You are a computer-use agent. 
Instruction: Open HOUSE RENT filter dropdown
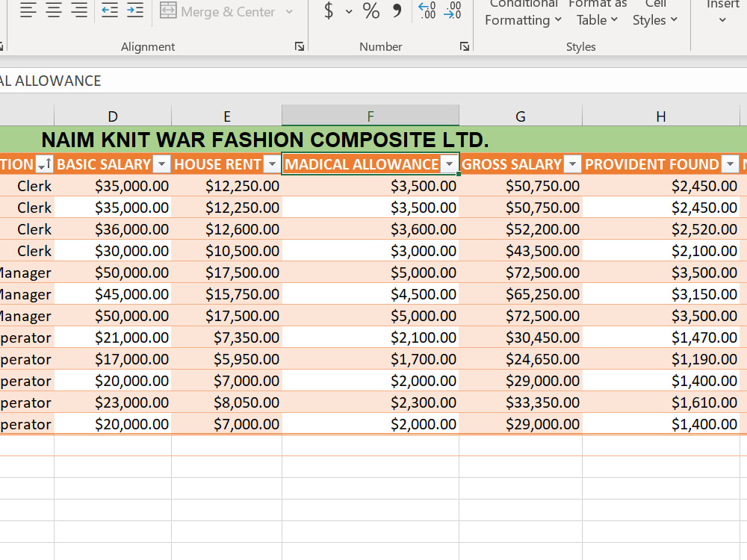[272, 164]
